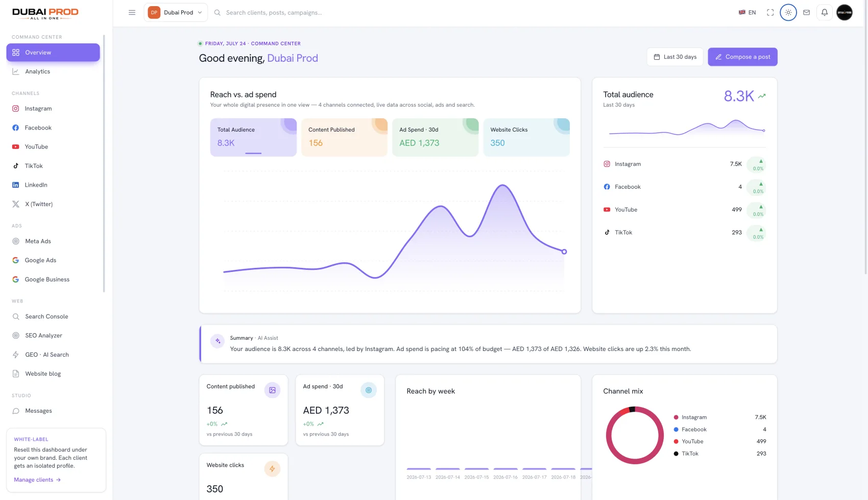
Task: Click the YouTube row in Total audience
Action: (684, 210)
